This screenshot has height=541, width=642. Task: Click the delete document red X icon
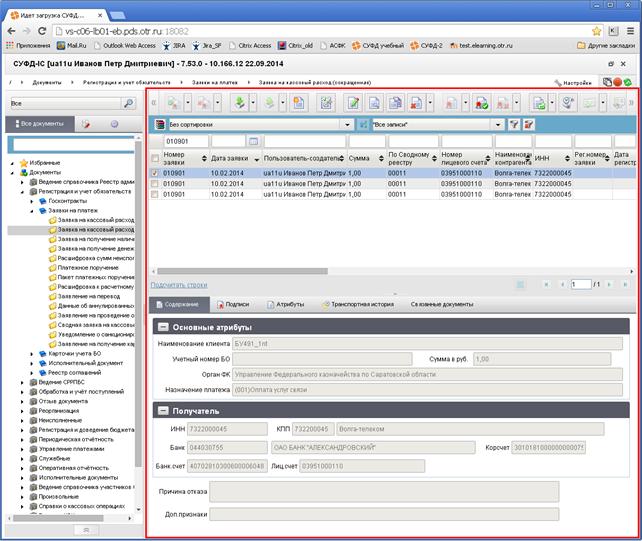415,103
